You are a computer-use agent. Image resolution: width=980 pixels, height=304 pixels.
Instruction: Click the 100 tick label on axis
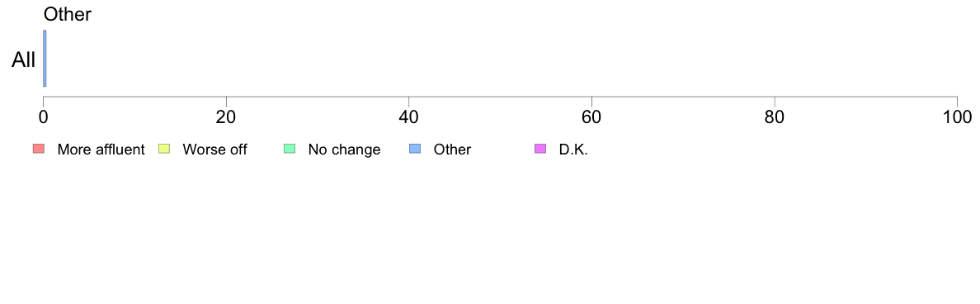(x=957, y=116)
